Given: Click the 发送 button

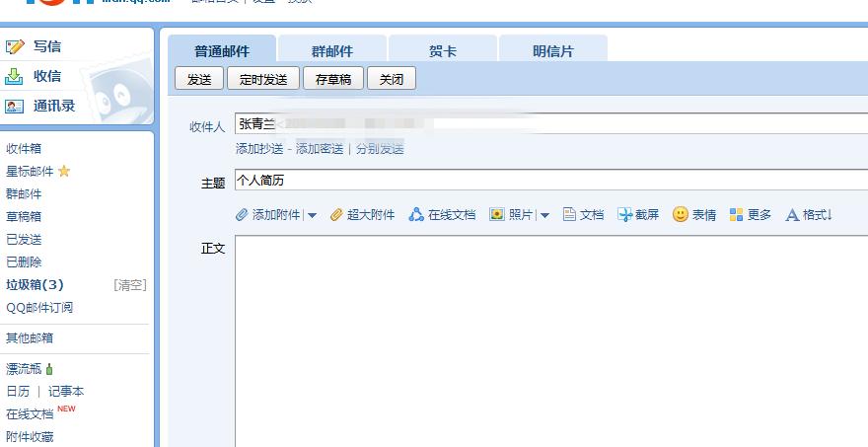Looking at the screenshot, I should pos(199,79).
